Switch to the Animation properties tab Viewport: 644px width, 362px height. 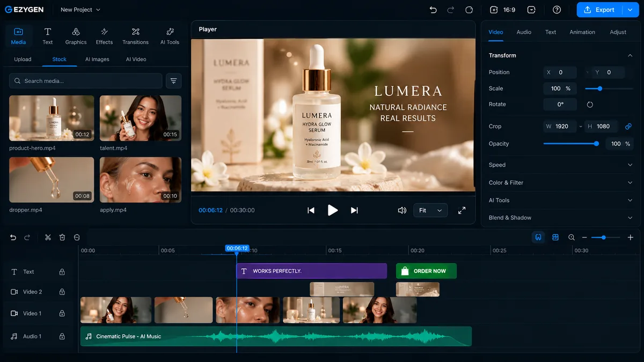point(582,32)
